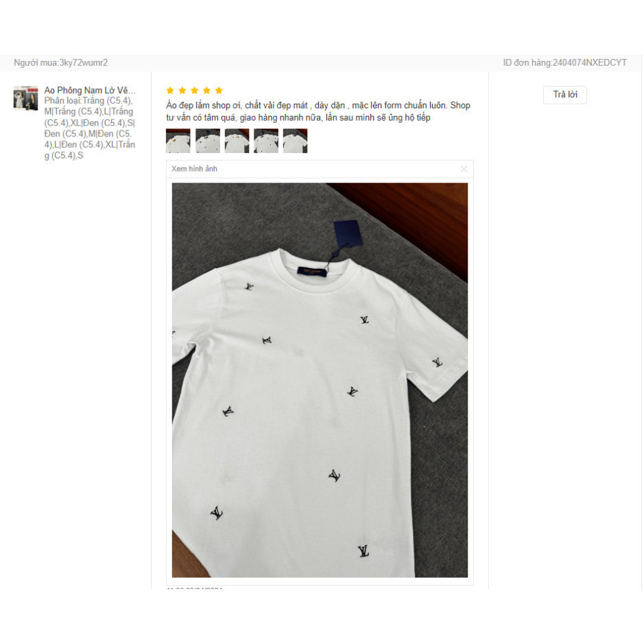Screen dimensions: 644x644
Task: Open the Áo Phông Nam Lờ Vê product link
Action: click(x=90, y=90)
